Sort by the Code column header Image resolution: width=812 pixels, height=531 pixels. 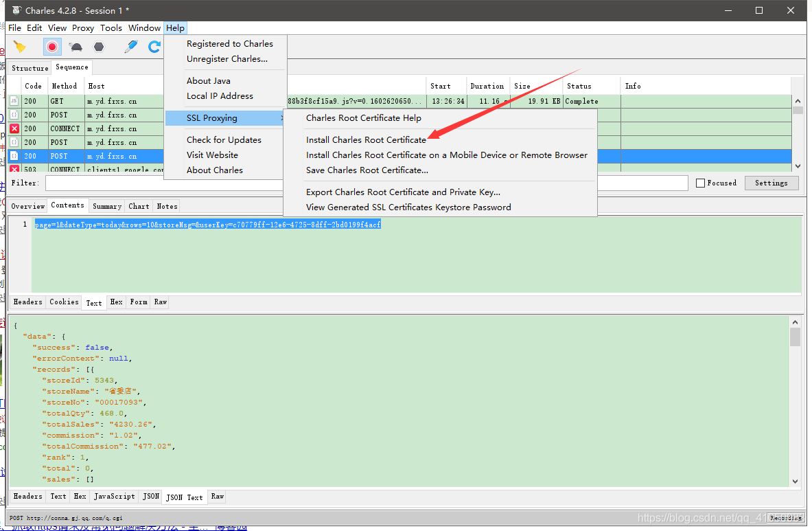coord(33,86)
